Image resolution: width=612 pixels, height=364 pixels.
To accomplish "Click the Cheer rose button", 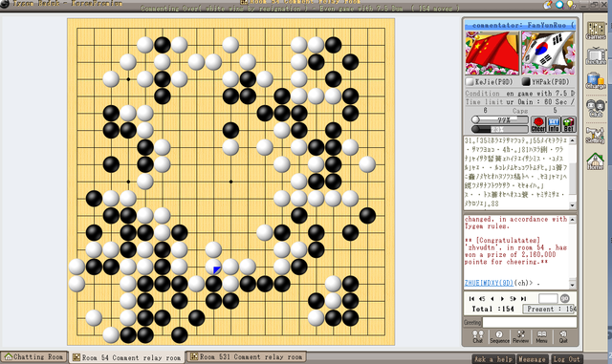I will tap(538, 124).
